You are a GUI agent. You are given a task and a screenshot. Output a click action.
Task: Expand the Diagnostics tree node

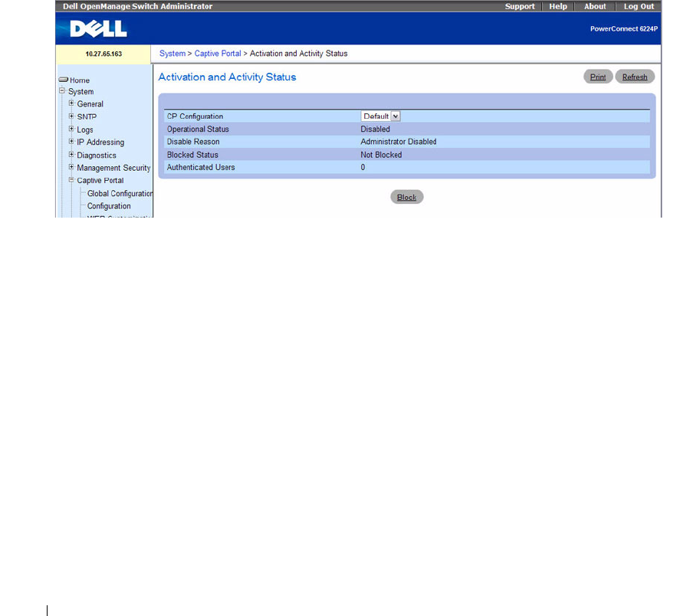pos(71,154)
